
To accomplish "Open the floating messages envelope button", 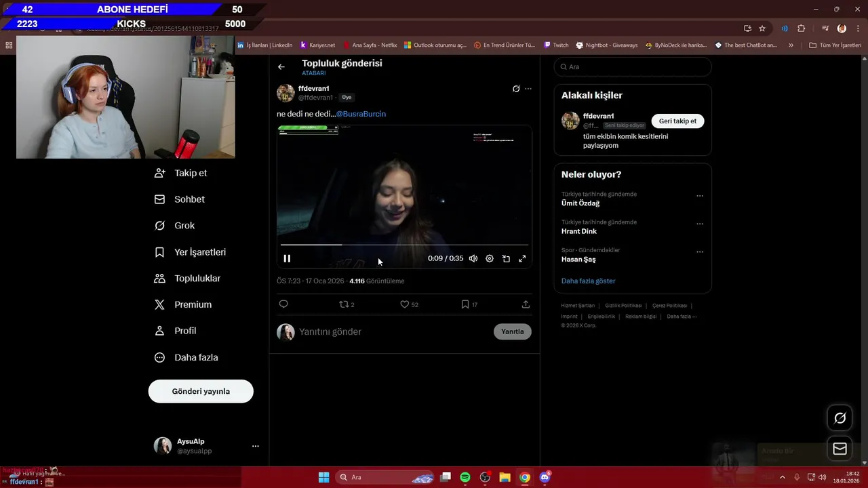I will click(840, 449).
